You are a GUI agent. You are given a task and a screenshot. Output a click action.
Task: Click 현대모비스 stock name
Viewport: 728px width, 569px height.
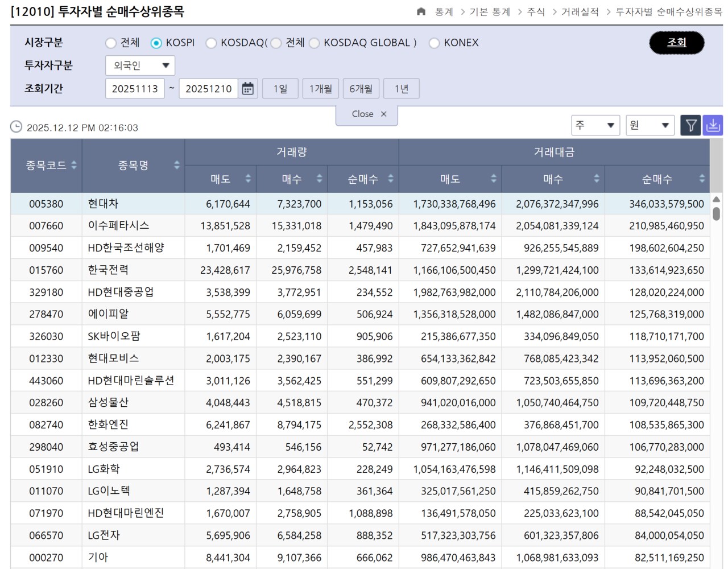click(x=113, y=358)
